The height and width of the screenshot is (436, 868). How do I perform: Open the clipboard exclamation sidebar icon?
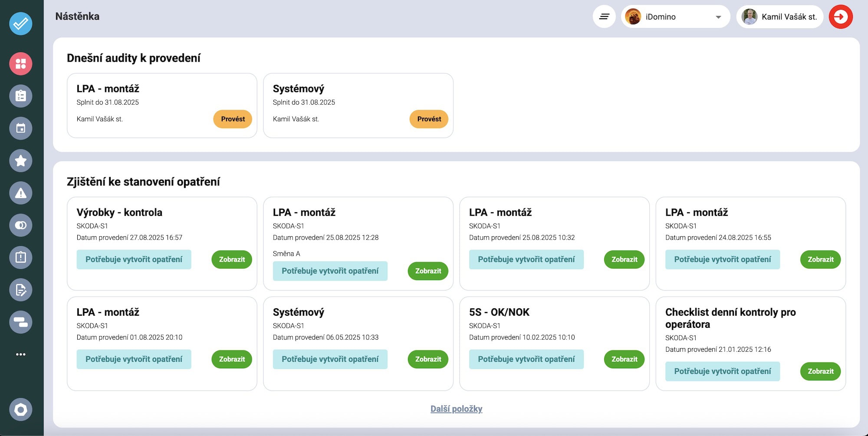[20, 258]
